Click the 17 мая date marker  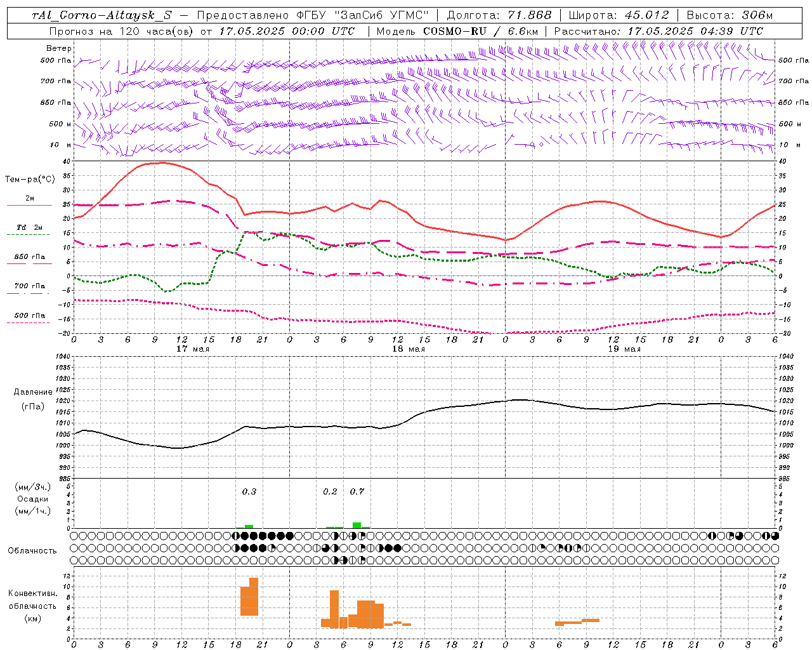click(x=193, y=349)
